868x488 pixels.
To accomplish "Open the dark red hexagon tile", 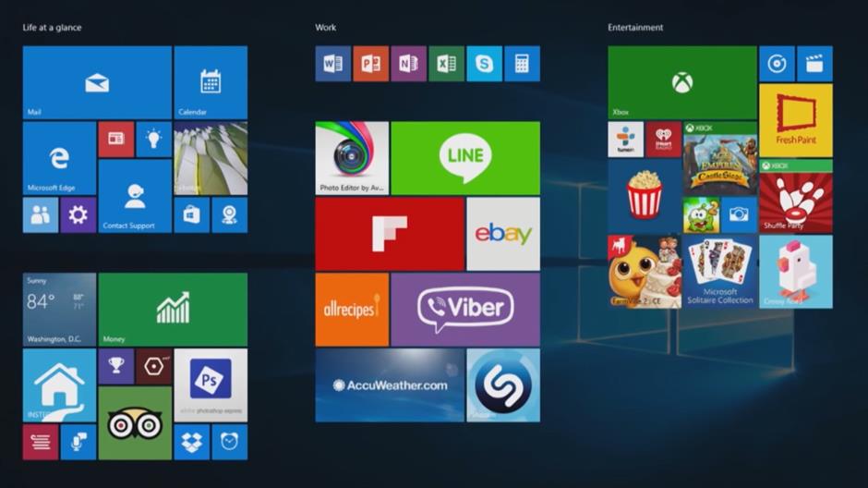I will tap(154, 367).
